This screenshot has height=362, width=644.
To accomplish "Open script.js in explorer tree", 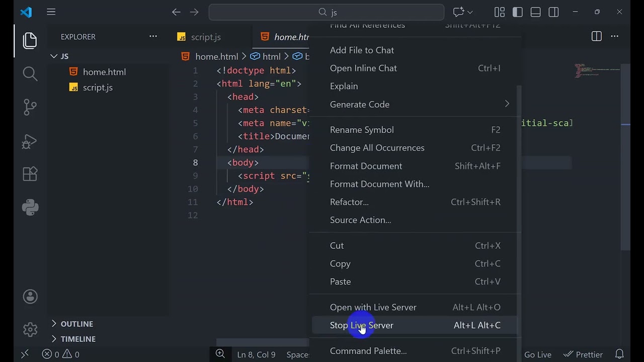I will (98, 87).
